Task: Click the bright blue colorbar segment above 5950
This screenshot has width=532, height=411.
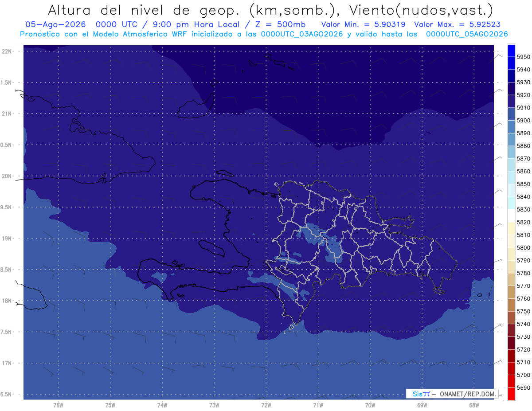Action: pyautogui.click(x=511, y=51)
